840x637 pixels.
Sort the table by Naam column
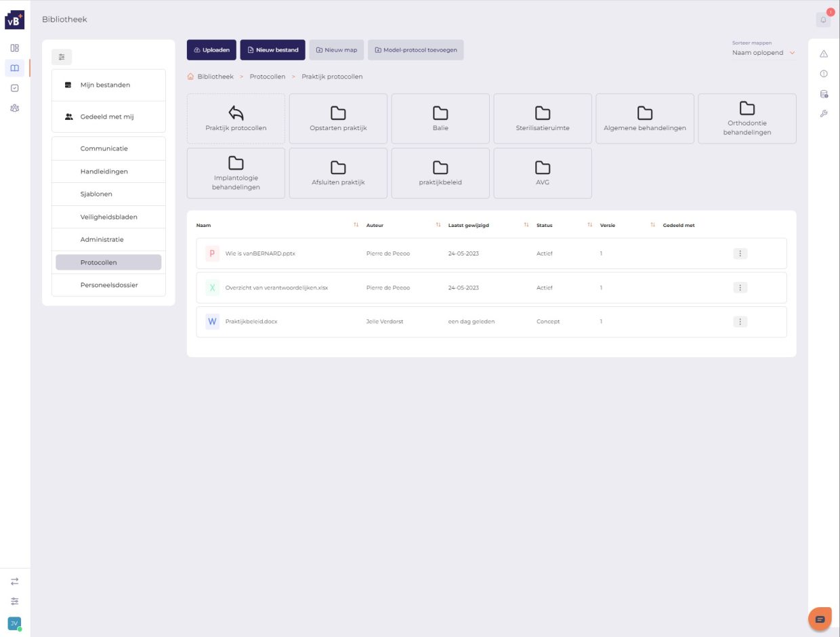(356, 225)
